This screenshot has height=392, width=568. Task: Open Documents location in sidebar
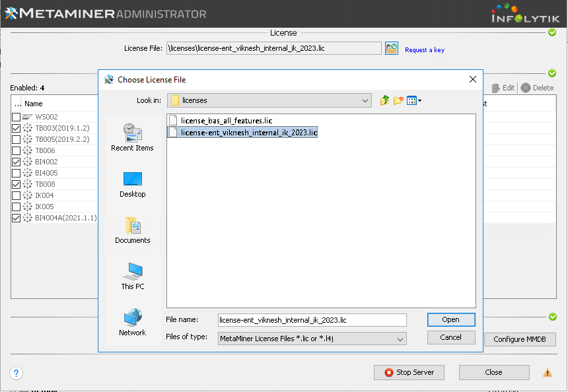[x=132, y=230]
